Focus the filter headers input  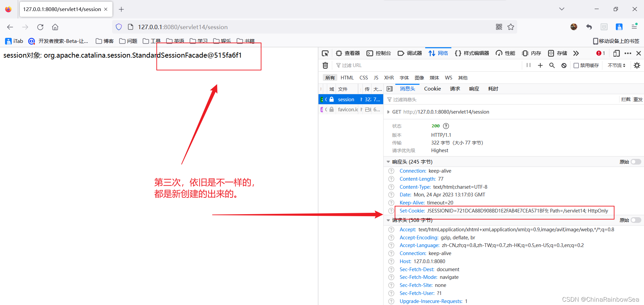tap(502, 100)
